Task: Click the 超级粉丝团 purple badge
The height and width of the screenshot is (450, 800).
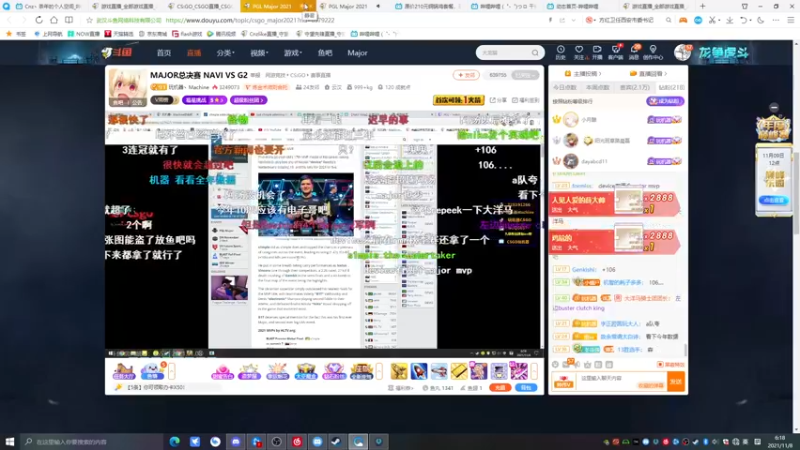Action: pos(248,100)
